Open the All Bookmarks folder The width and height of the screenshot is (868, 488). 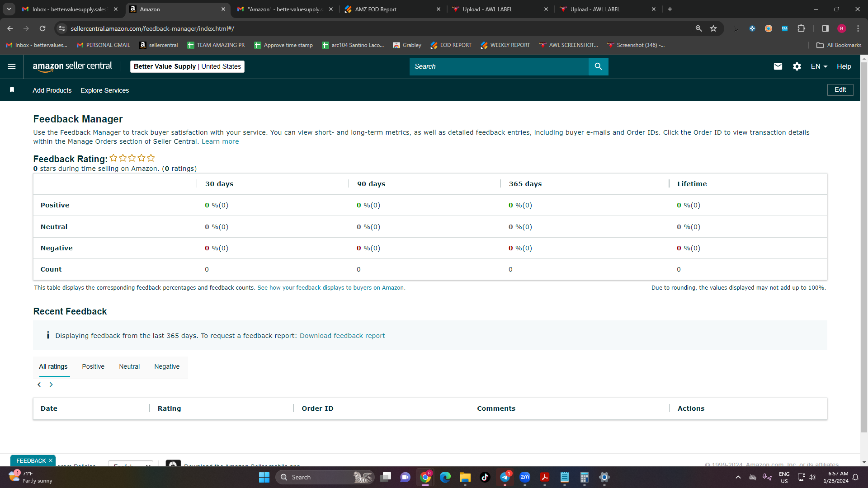pos(839,45)
